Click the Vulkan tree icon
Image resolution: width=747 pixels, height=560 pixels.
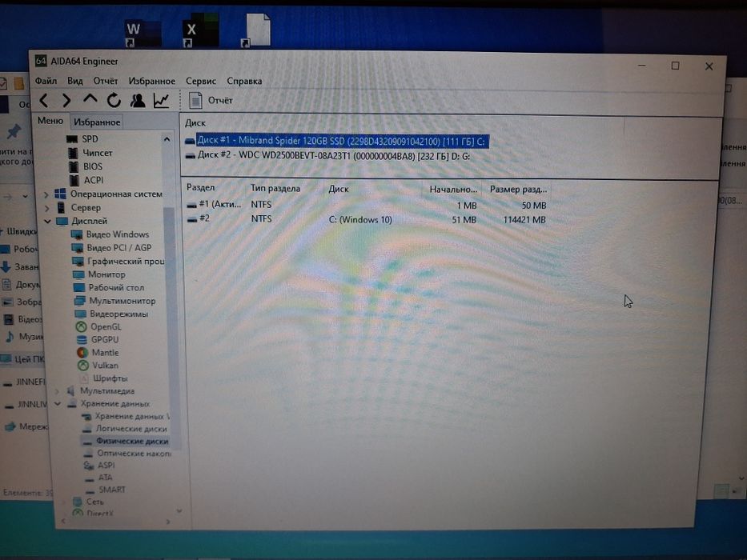click(x=83, y=366)
